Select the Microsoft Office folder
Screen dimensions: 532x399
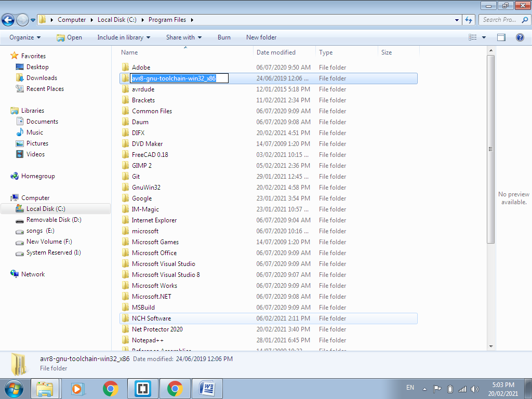pyautogui.click(x=269, y=253)
